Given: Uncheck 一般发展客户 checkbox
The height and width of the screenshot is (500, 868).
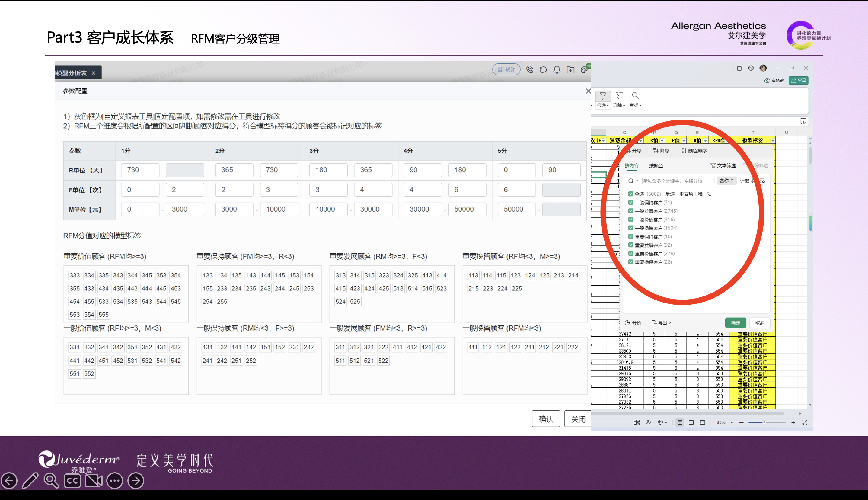Looking at the screenshot, I should (630, 211).
